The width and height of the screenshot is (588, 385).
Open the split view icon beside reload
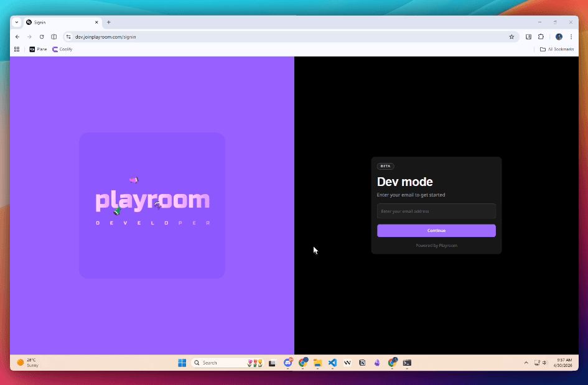point(54,37)
